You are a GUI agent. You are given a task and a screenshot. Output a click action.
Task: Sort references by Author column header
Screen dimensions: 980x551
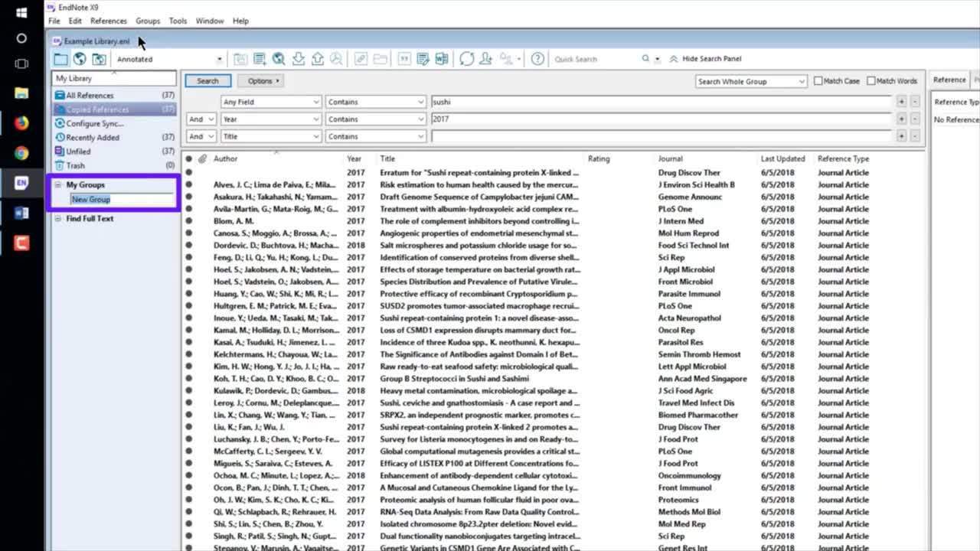click(x=226, y=158)
